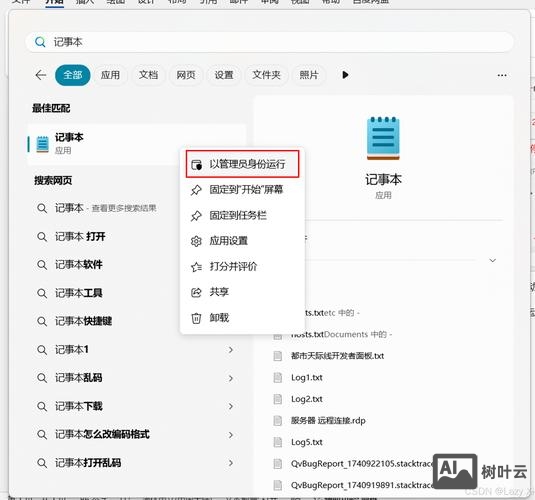
Task: Click pin icon beside 固定到任务栏
Action: pos(196,216)
